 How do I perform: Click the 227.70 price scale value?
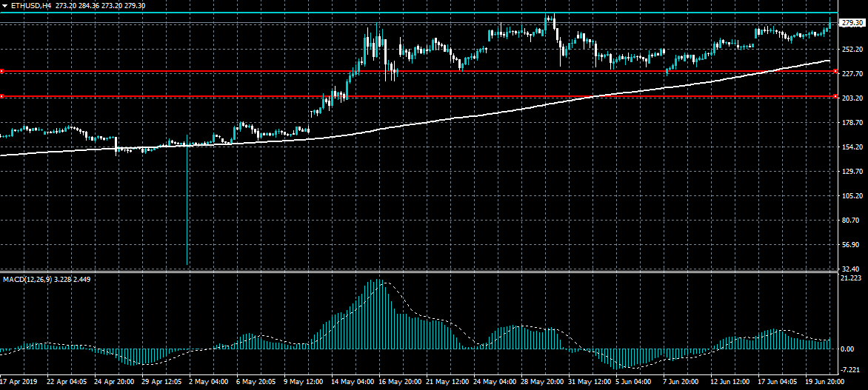coord(852,73)
